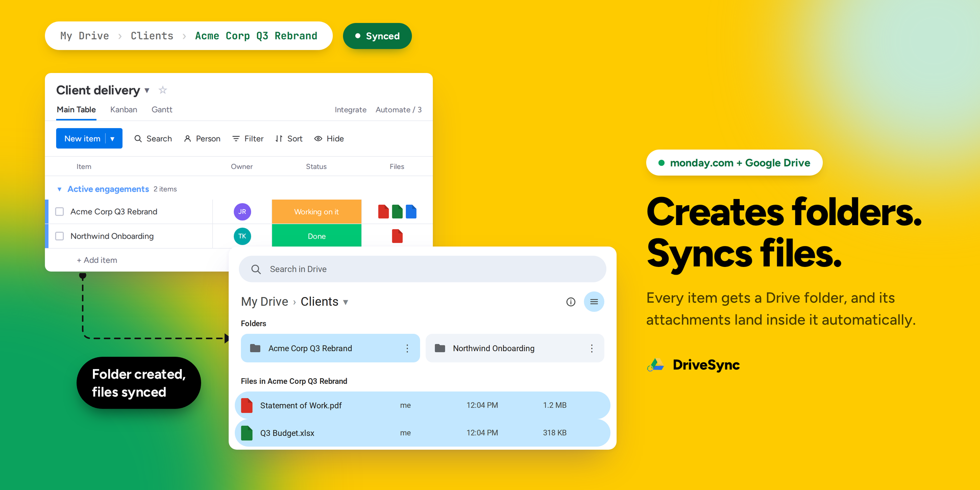This screenshot has width=980, height=490.
Task: Open the Sort options
Action: [x=289, y=138]
